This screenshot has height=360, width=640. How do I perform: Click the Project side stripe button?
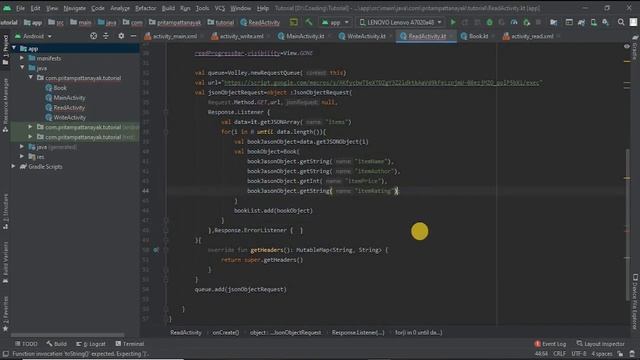coord(5,50)
